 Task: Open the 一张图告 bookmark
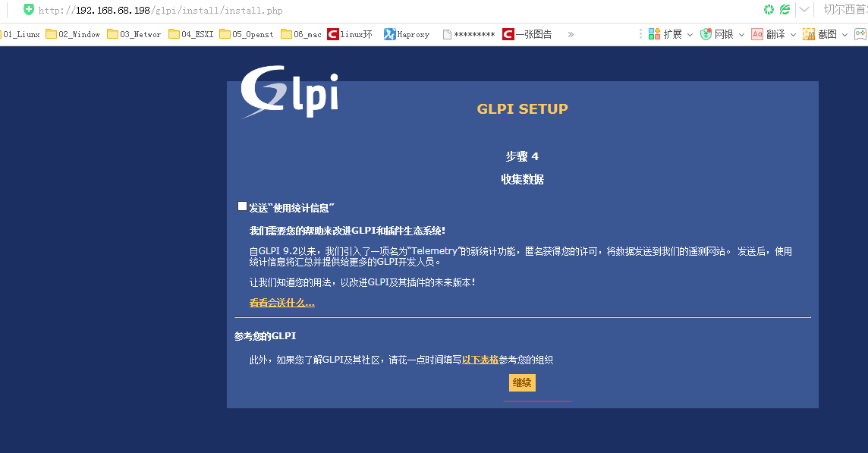(527, 34)
